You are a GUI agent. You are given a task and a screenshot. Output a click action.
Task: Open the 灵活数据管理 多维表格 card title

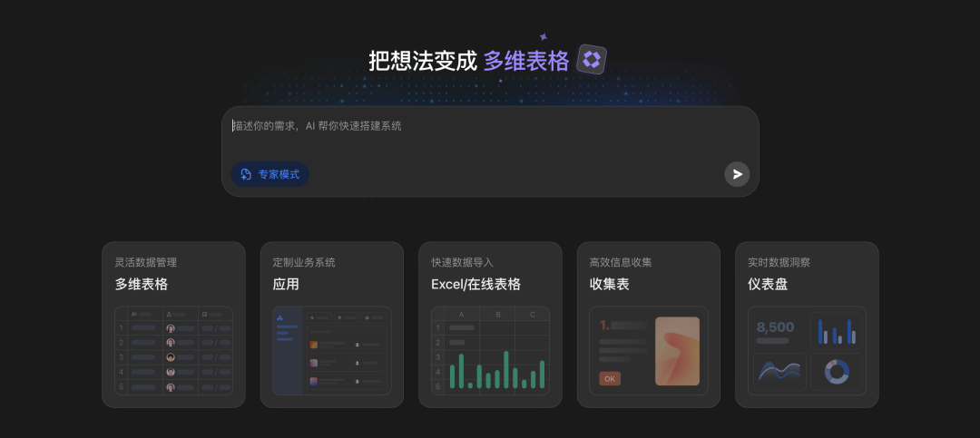142,284
